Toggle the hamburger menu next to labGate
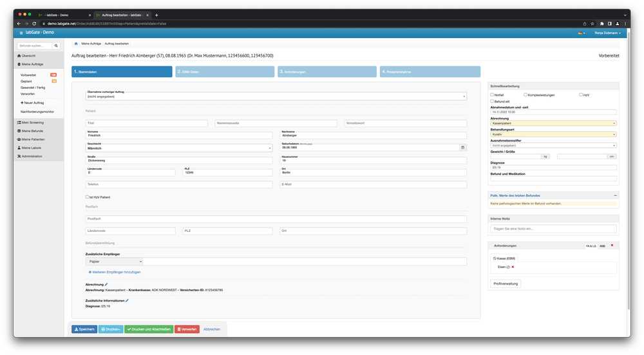This screenshot has width=644, height=355. point(21,32)
